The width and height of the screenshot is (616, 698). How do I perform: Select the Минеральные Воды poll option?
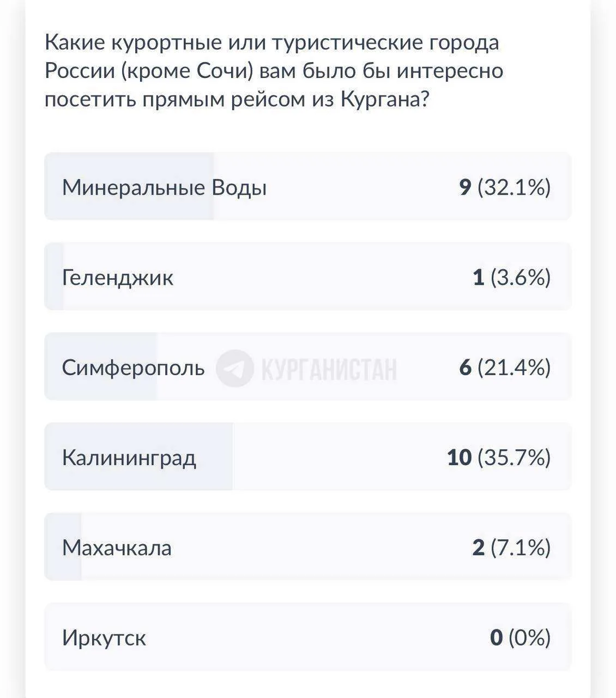(308, 186)
